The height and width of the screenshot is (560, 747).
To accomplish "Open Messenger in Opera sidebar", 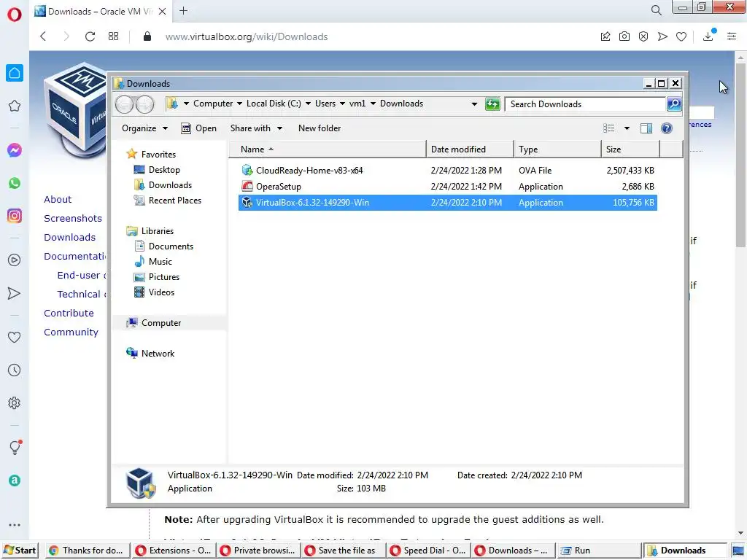I will pos(15,150).
